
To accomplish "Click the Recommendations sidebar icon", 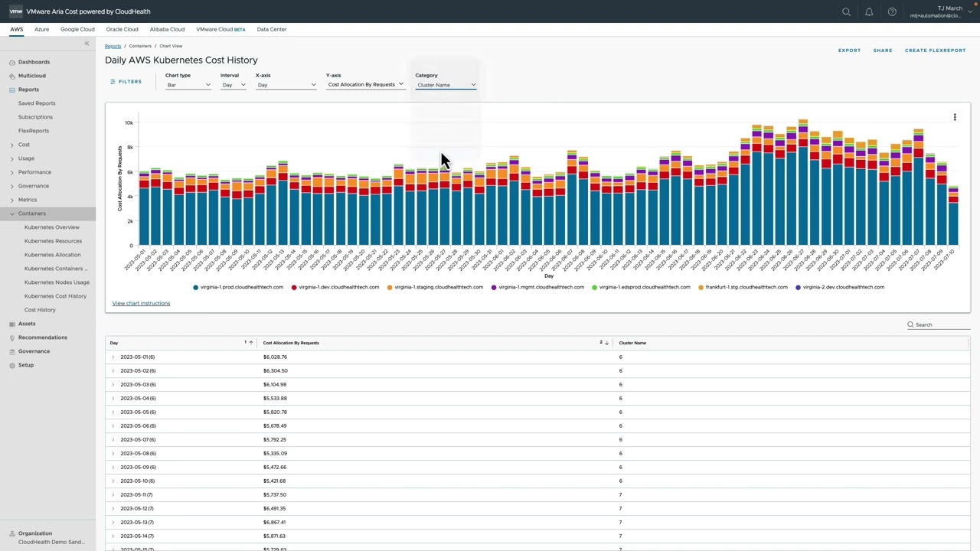I will (x=12, y=337).
